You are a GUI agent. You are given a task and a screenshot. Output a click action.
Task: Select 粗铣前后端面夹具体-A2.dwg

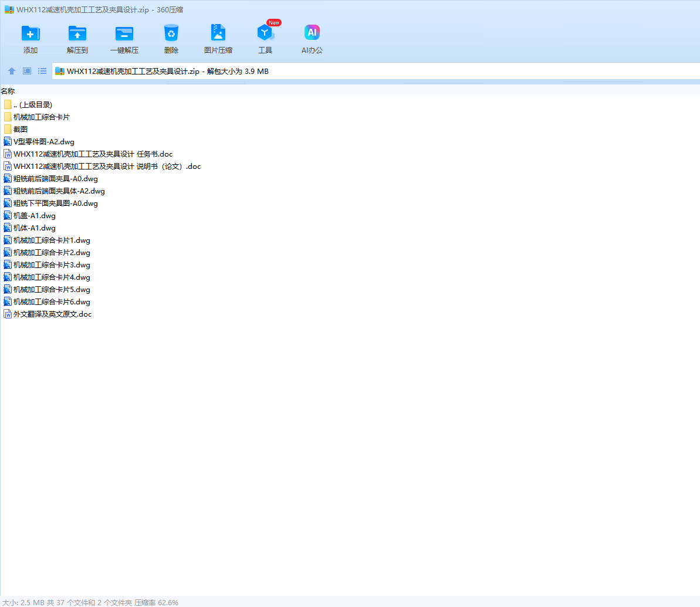(54, 191)
